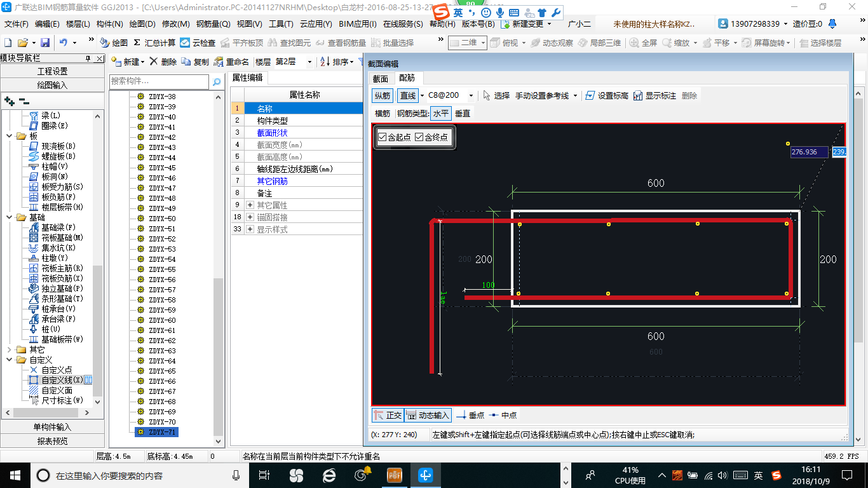
Task: Click 设置标高 set elevation tool
Action: coord(606,95)
